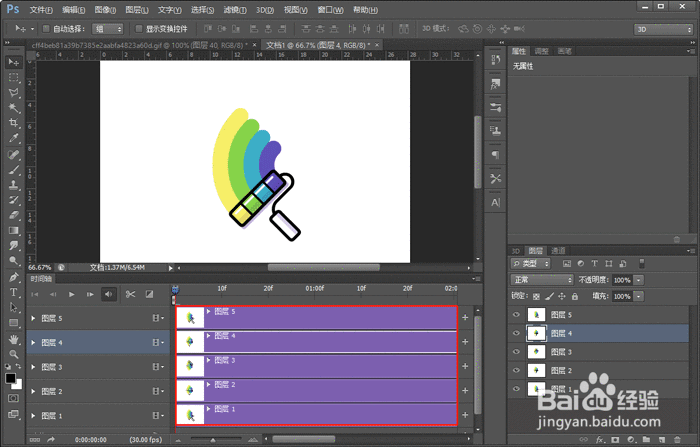The image size is (700, 447).
Task: Open the fill dropdown arrow
Action: [639, 297]
